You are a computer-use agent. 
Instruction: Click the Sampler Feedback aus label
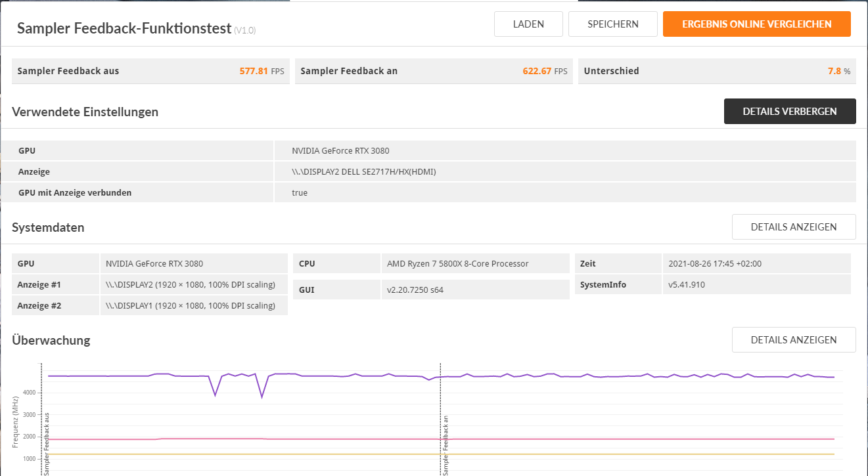[x=68, y=71]
